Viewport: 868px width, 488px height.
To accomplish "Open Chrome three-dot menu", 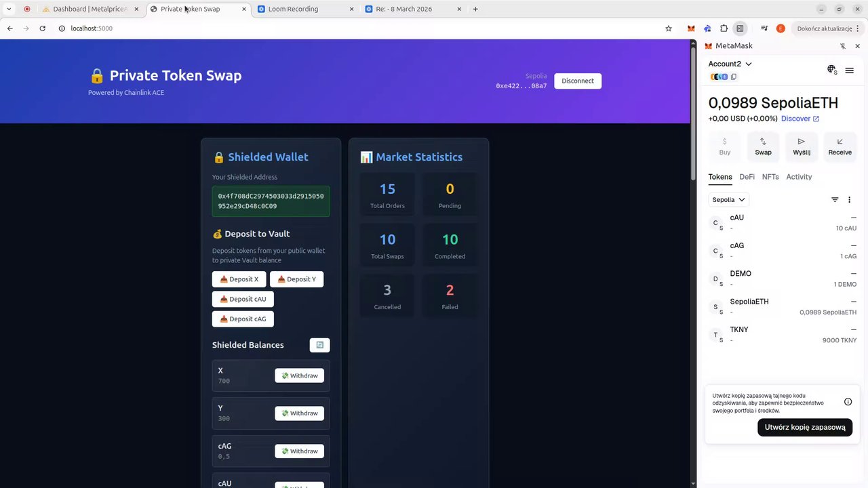I will coord(858,28).
